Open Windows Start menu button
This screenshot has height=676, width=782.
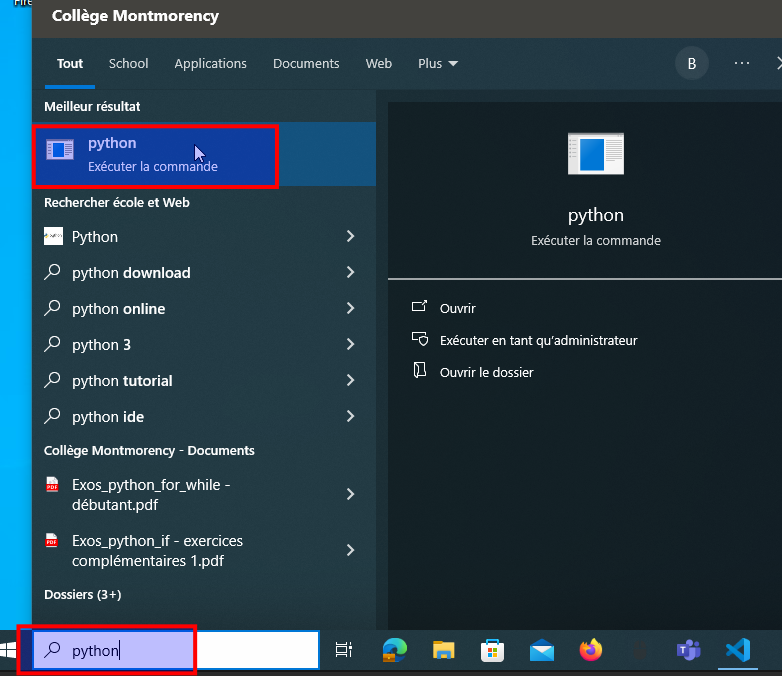(x=8, y=650)
